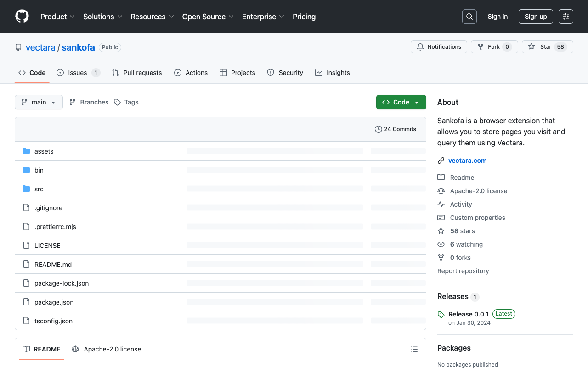Click the package.json file icon
Image resolution: width=588 pixels, height=368 pixels.
click(x=26, y=302)
